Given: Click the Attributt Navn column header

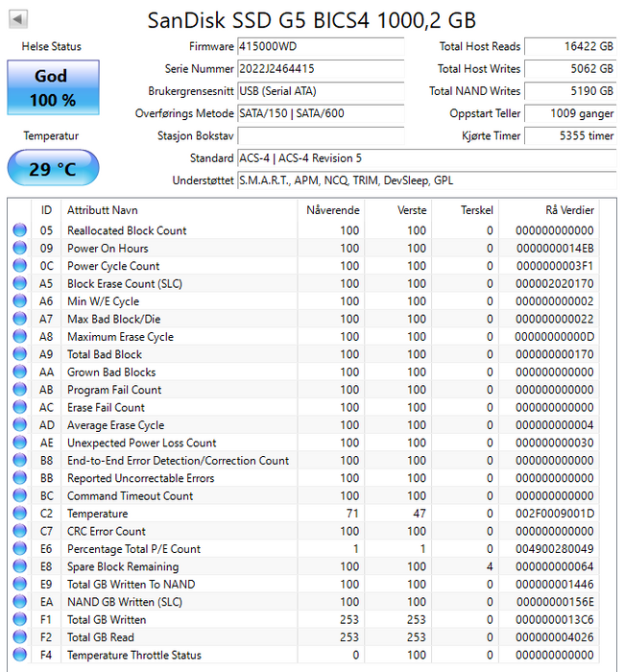Looking at the screenshot, I should tap(103, 210).
